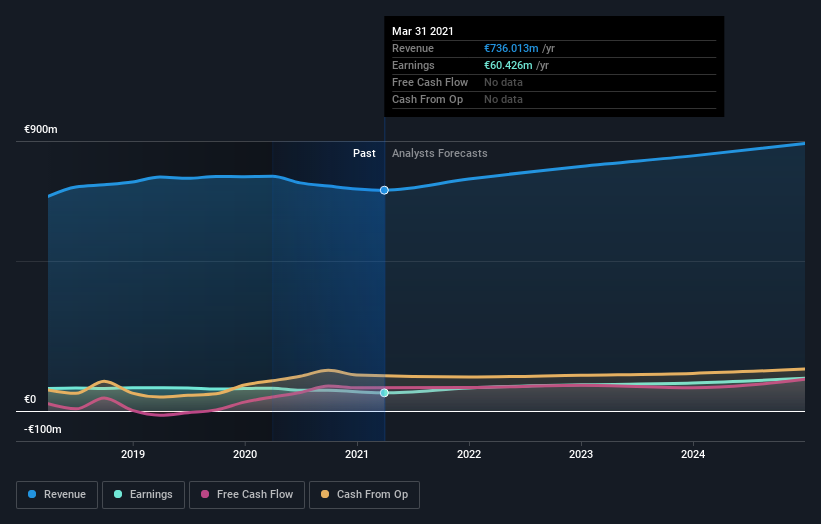Toggle the Free Cash Flow legend button

click(x=247, y=495)
